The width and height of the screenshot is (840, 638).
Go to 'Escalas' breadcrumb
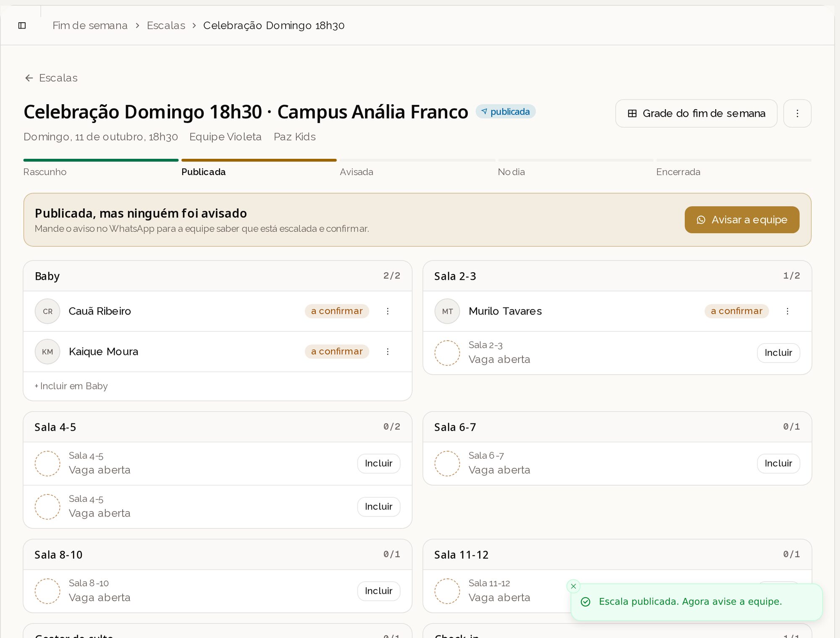click(166, 26)
